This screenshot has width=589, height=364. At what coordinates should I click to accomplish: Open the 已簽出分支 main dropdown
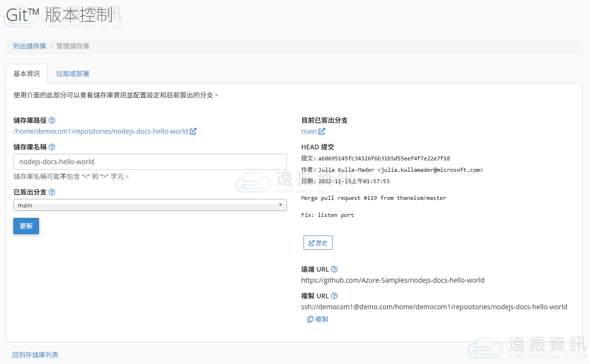150,205
